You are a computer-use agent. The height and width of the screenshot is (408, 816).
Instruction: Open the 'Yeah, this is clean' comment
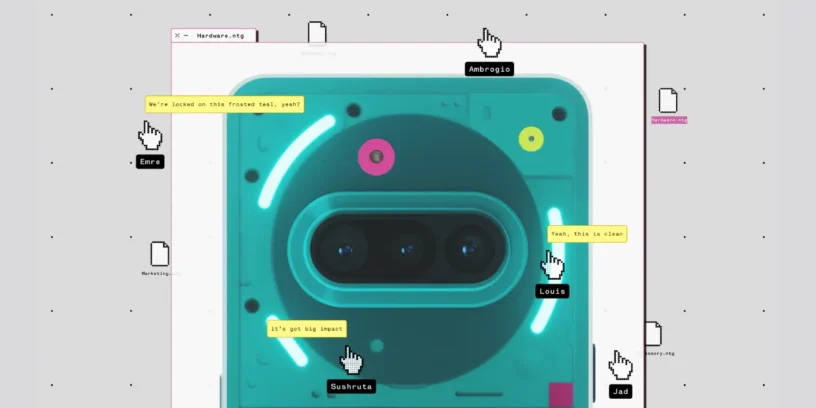586,234
